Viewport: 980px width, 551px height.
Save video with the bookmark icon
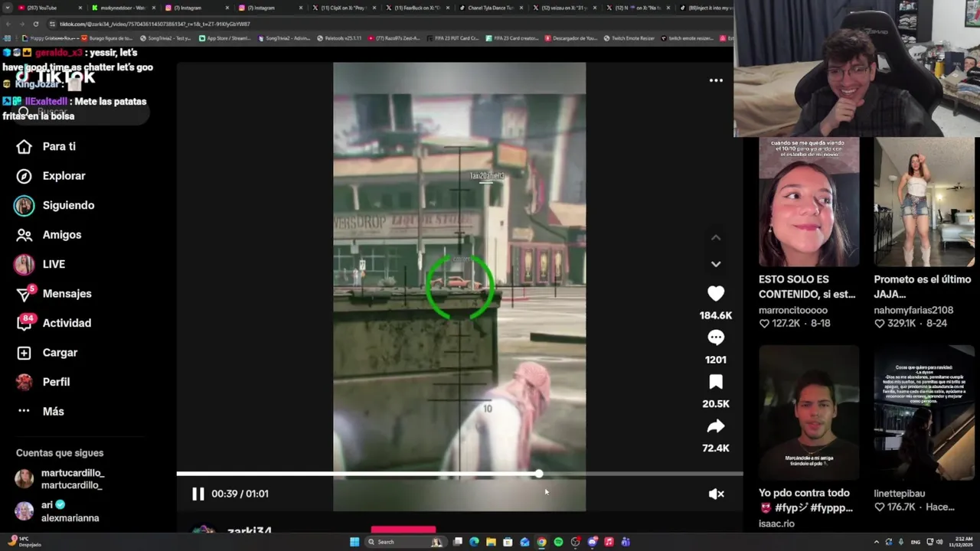(x=716, y=382)
